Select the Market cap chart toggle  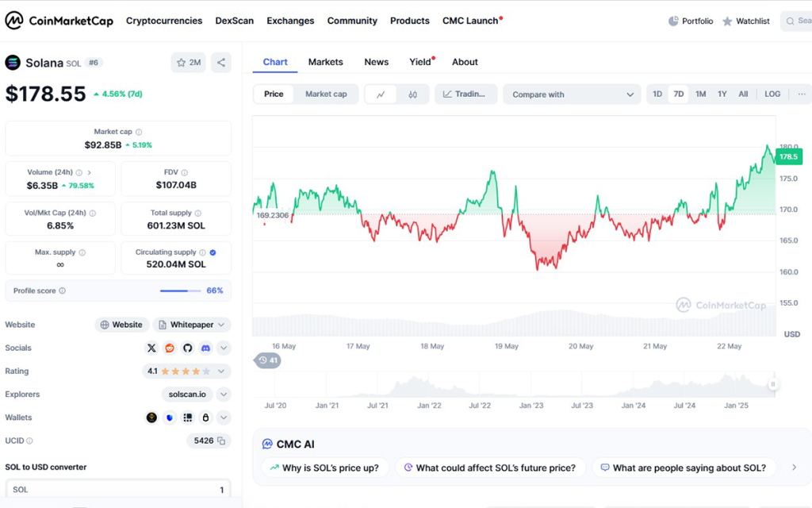pyautogui.click(x=326, y=94)
